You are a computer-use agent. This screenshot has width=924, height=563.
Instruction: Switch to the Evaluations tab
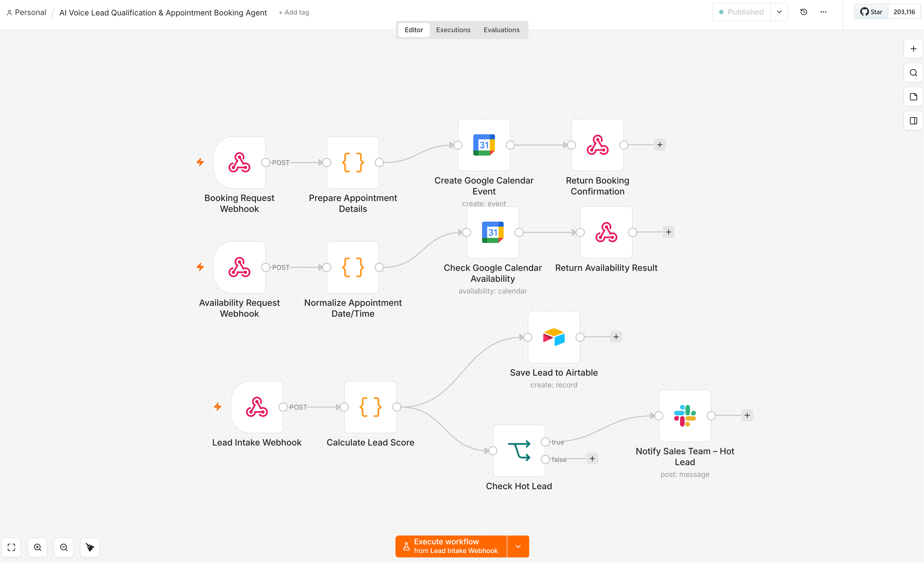[x=501, y=30]
